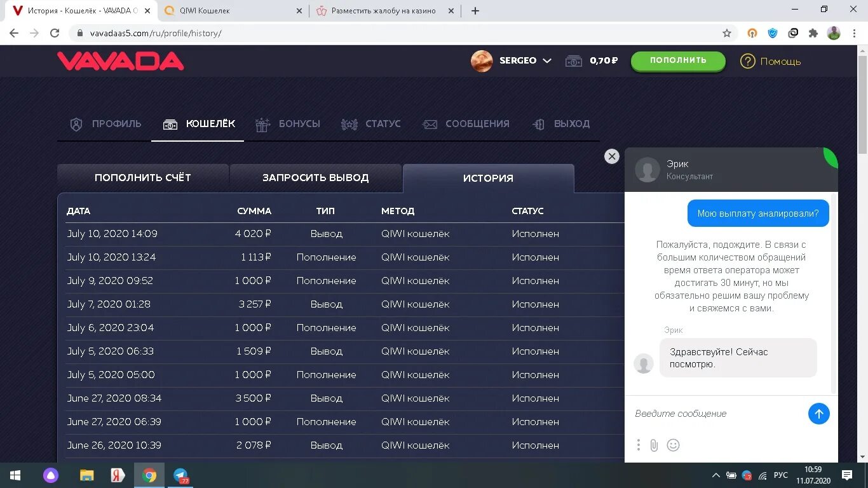Image resolution: width=868 pixels, height=488 pixels.
Task: Switch to ПОПОЛНИТЬ СЧЁТ tab
Action: pos(143,178)
